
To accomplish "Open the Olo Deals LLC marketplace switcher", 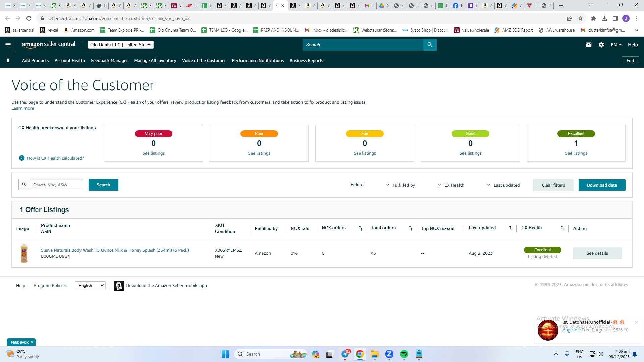I will (x=121, y=45).
